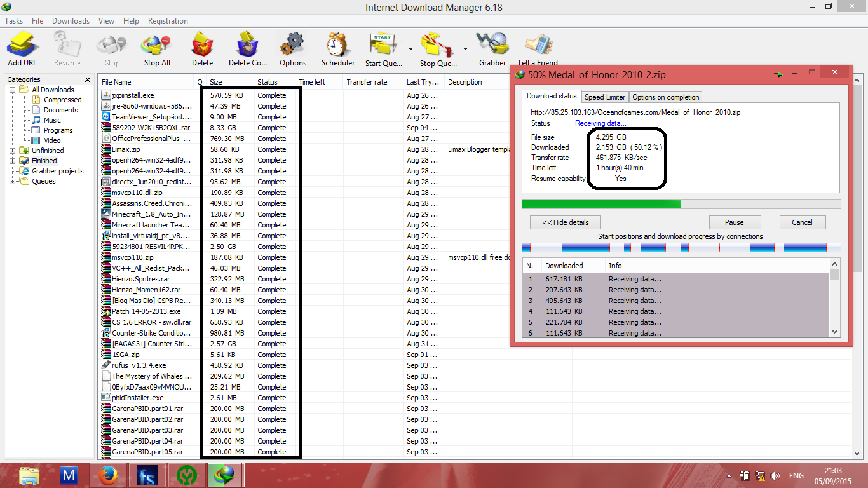Click the rufus_v1.3.4.exe file icon
868x488 pixels.
[x=105, y=365]
